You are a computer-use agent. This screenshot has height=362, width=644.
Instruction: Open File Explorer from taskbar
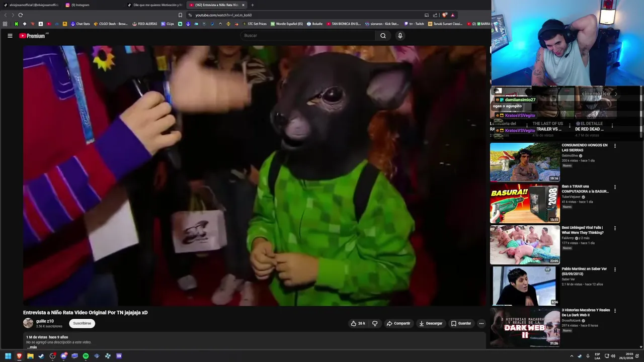[x=30, y=356]
